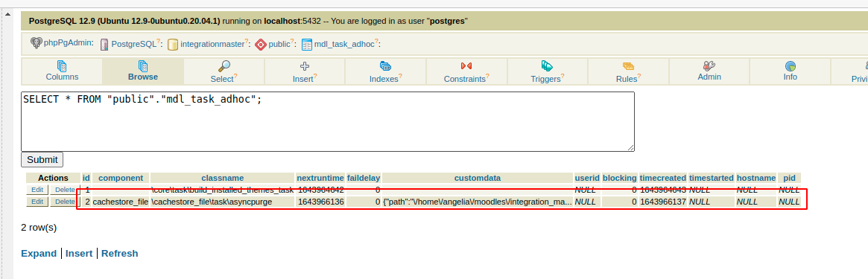The image size is (868, 279).
Task: Sort by the blocking column header
Action: click(619, 178)
